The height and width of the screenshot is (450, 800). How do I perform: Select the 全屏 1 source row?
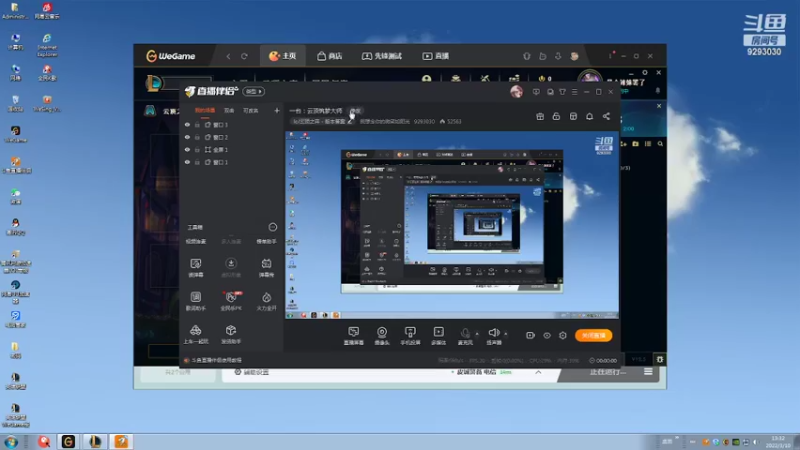coord(232,149)
